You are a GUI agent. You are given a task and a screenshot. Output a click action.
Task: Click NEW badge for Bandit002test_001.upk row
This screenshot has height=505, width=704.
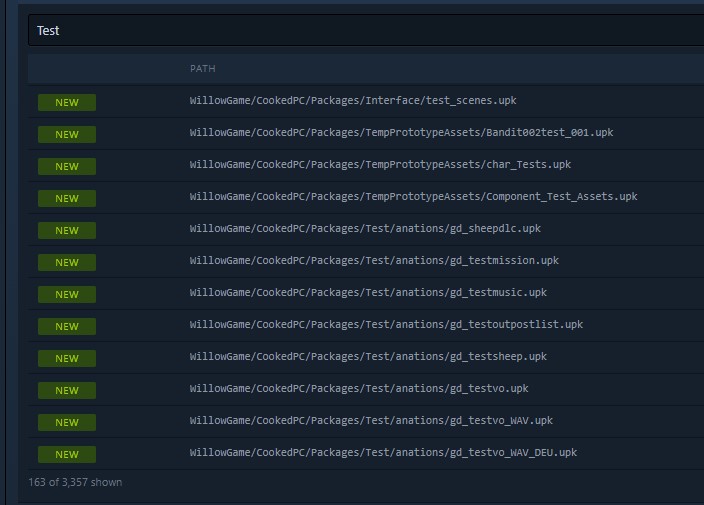point(67,134)
